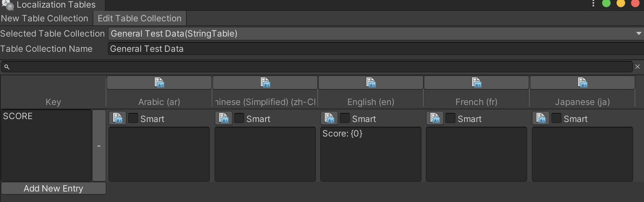This screenshot has width=644, height=202.
Task: Clear the search field with X
Action: click(637, 67)
